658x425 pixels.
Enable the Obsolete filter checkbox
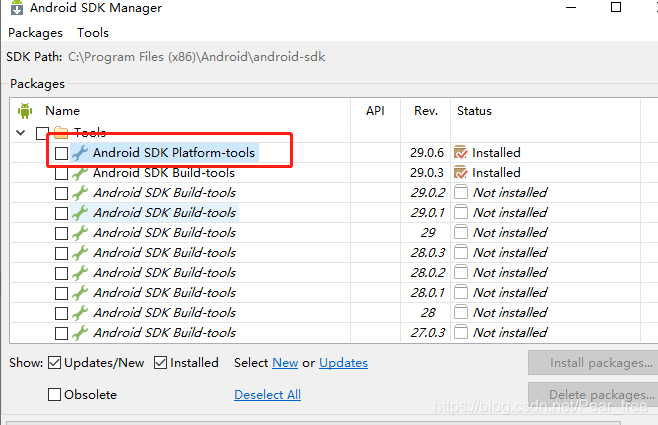click(x=55, y=394)
